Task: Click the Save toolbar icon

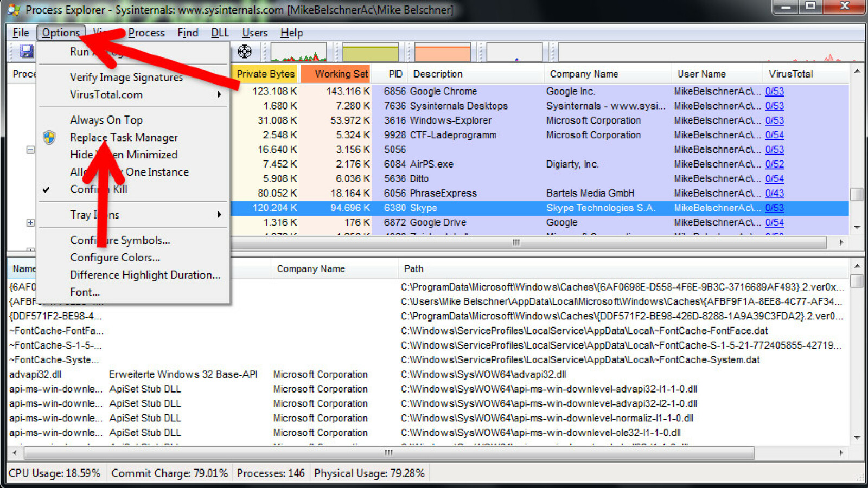Action: click(27, 52)
